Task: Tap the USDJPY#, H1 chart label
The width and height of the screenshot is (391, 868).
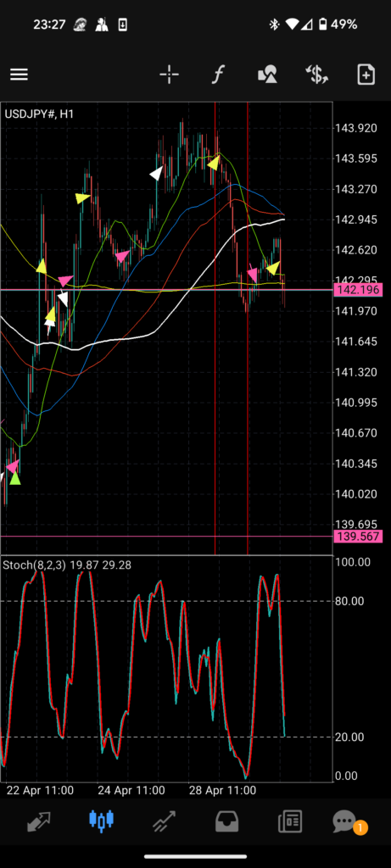Action: (x=39, y=114)
